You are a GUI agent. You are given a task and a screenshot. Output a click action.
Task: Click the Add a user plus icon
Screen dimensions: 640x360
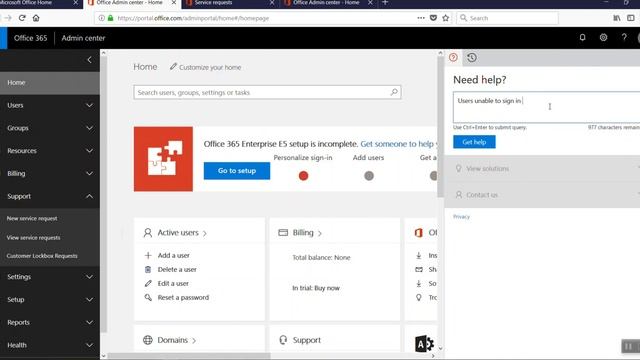click(148, 256)
